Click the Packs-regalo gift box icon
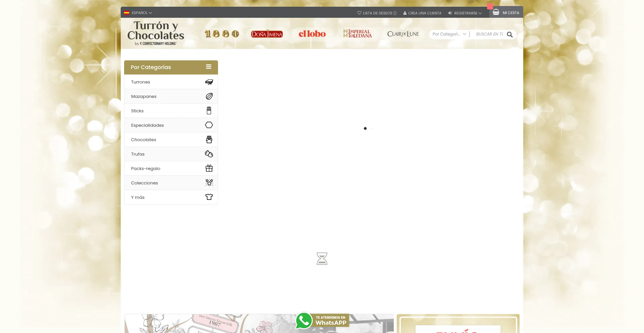644x333 pixels. [209, 168]
